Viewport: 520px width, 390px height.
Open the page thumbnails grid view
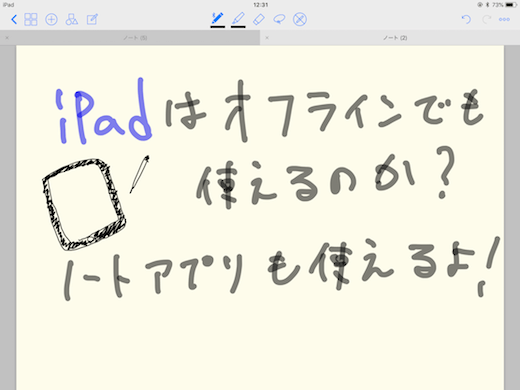(x=31, y=19)
